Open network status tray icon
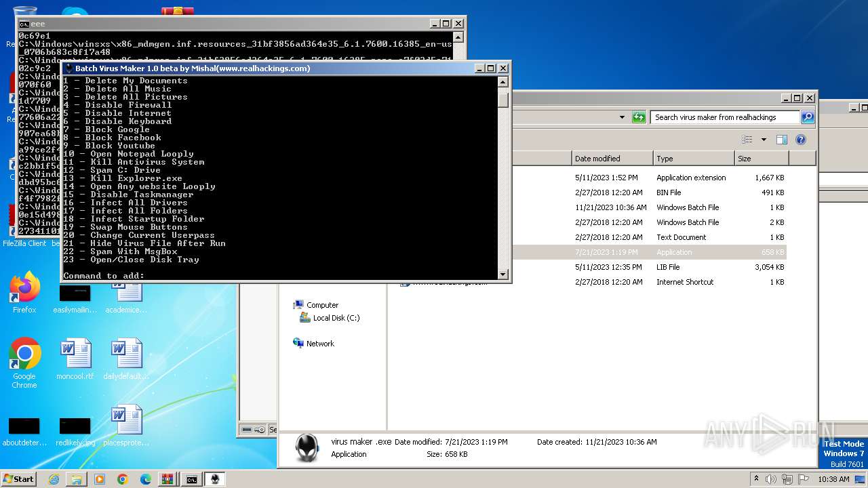The width and height of the screenshot is (868, 488). (788, 479)
